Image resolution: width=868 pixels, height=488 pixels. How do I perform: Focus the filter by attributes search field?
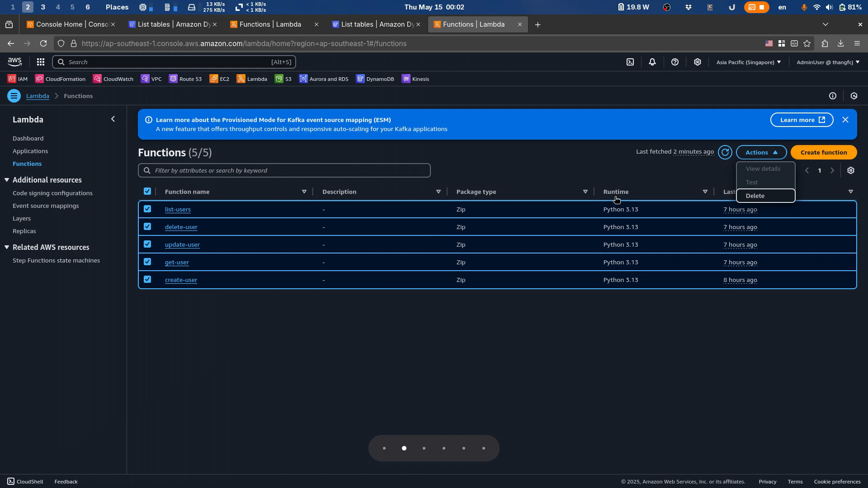[x=284, y=170]
